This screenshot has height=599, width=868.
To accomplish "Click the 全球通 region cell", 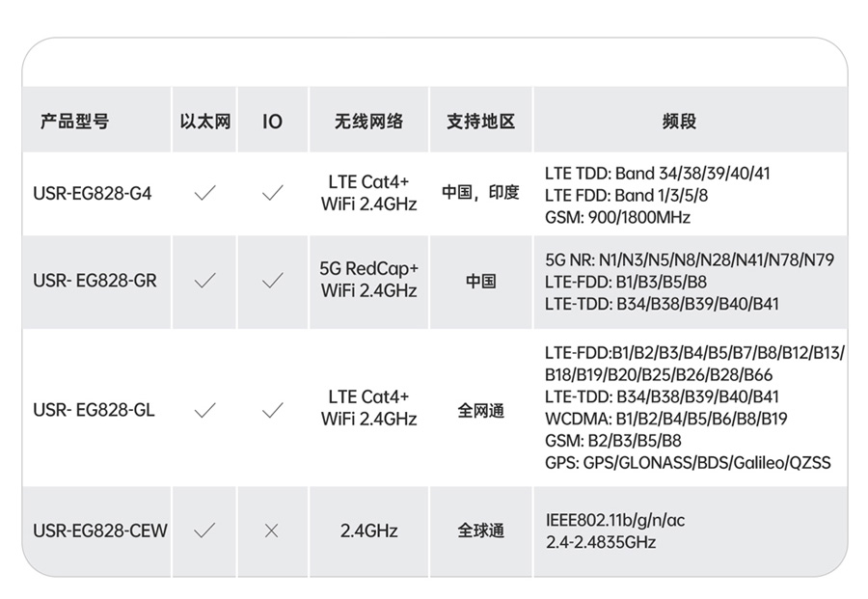I will point(480,531).
